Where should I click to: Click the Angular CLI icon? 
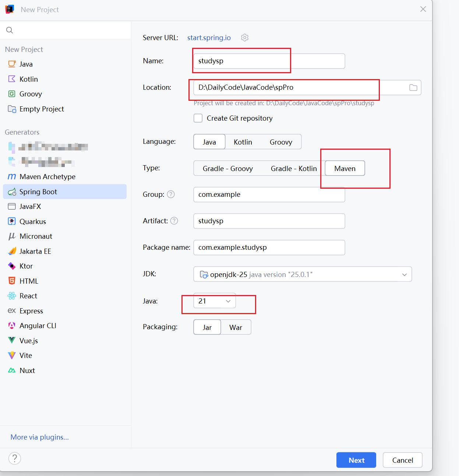pyautogui.click(x=12, y=326)
